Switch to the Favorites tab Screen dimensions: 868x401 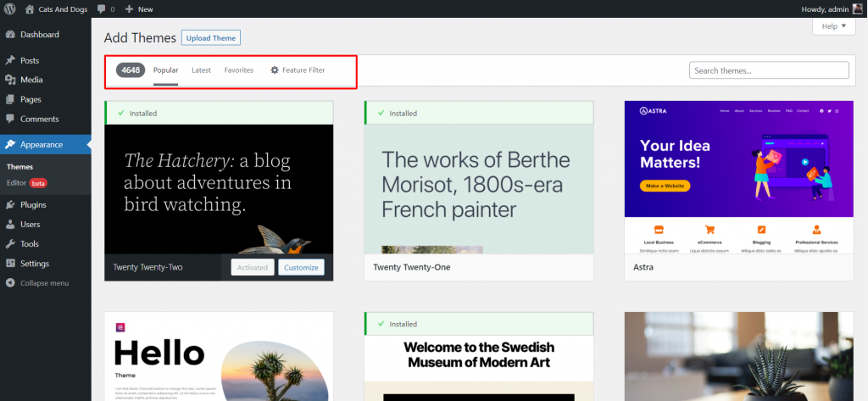point(238,70)
